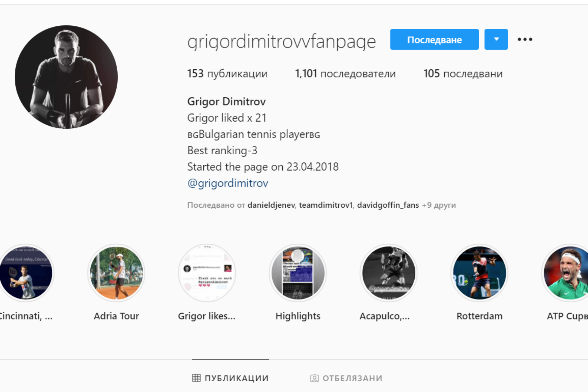This screenshot has width=588, height=392.
Task: View the Grigor likes highlight
Action: click(x=207, y=273)
